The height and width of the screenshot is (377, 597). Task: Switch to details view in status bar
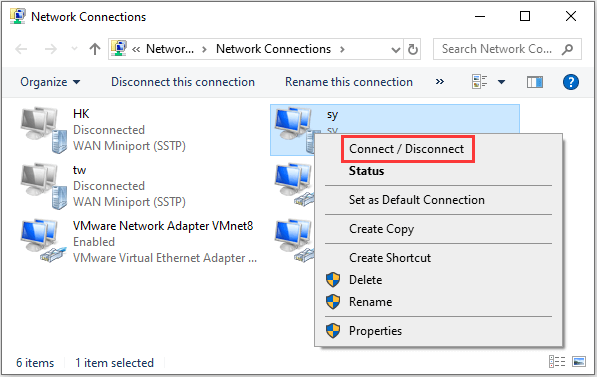[x=557, y=361]
